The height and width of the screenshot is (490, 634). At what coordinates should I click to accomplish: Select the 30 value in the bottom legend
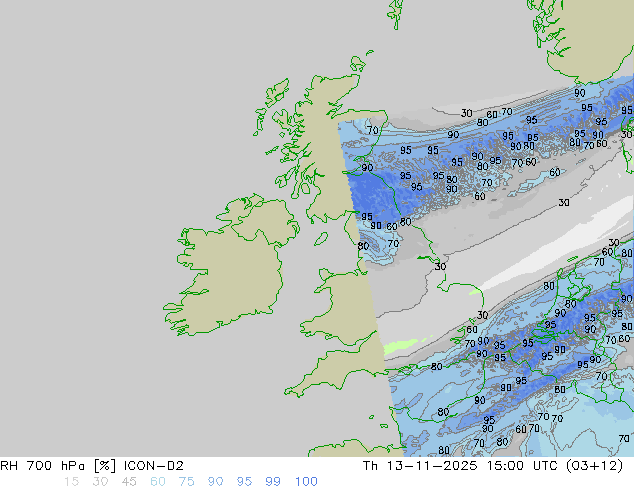[x=100, y=482]
